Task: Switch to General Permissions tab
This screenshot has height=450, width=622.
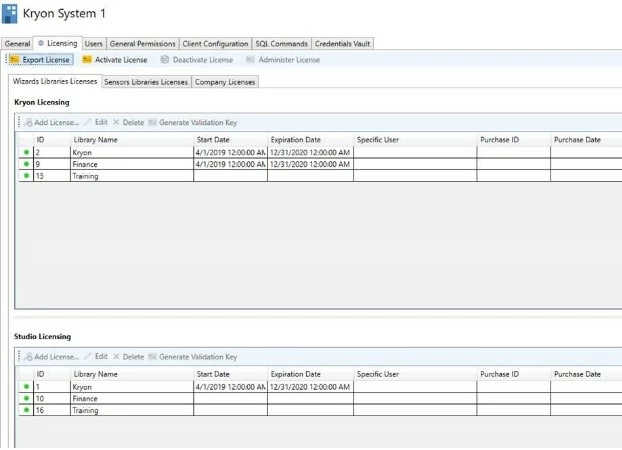Action: [x=142, y=44]
